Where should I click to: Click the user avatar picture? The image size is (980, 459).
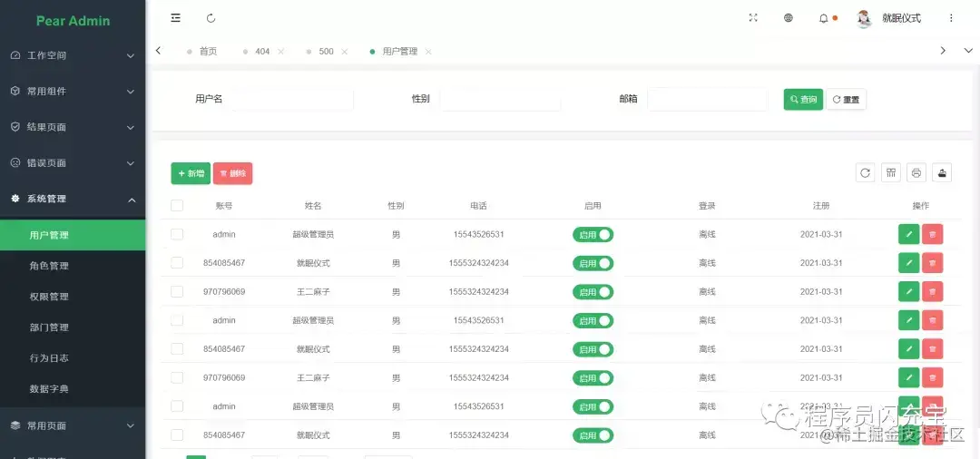coord(865,19)
